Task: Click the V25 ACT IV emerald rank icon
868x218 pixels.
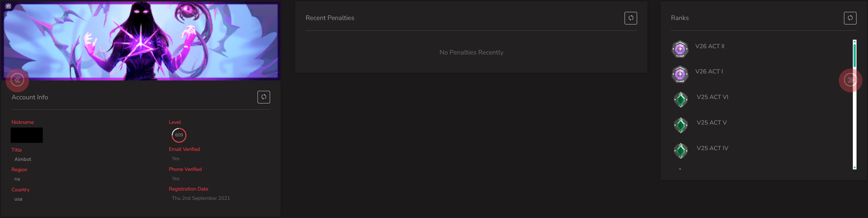Action: coord(680,151)
